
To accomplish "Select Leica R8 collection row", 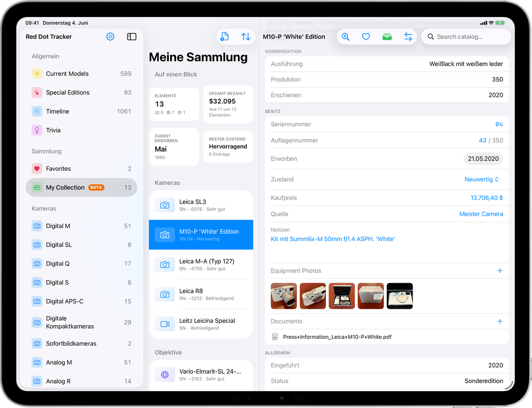I will [201, 294].
